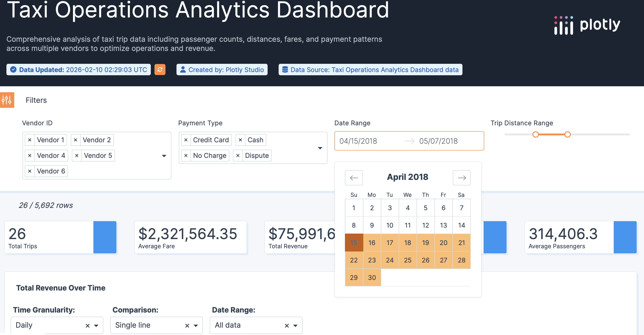Screen dimensions: 644x335
Task: Remove Cash payment tag
Action: [x=240, y=140]
